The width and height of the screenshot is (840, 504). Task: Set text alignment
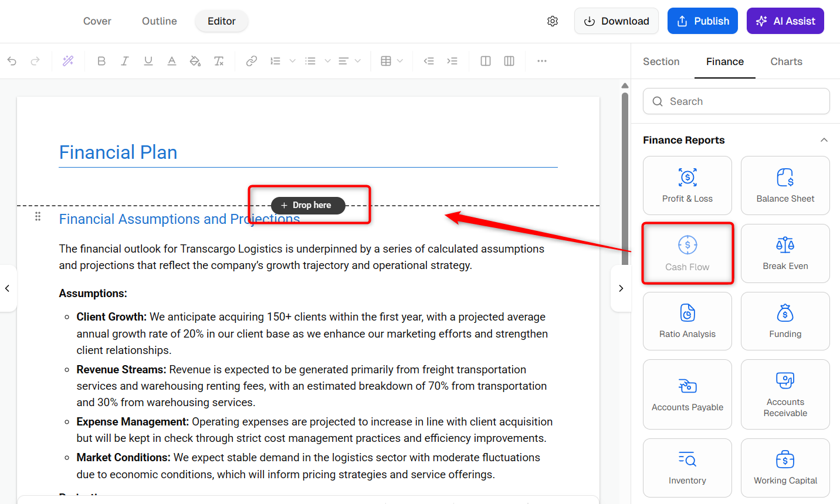click(344, 61)
